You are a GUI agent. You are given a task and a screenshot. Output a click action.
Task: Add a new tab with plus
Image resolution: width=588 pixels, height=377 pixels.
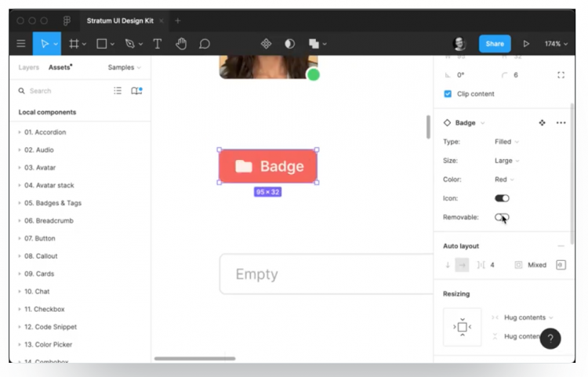click(178, 20)
